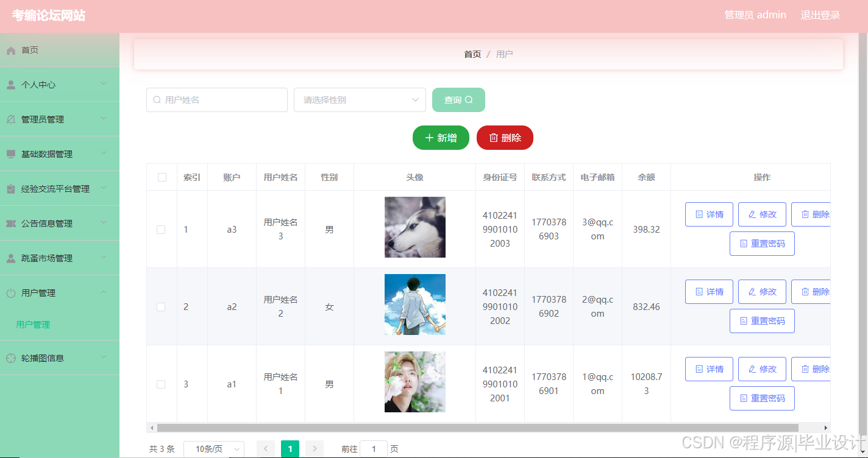Click the horizontal scrollbar right arrow
This screenshot has height=458, width=868.
[x=826, y=428]
